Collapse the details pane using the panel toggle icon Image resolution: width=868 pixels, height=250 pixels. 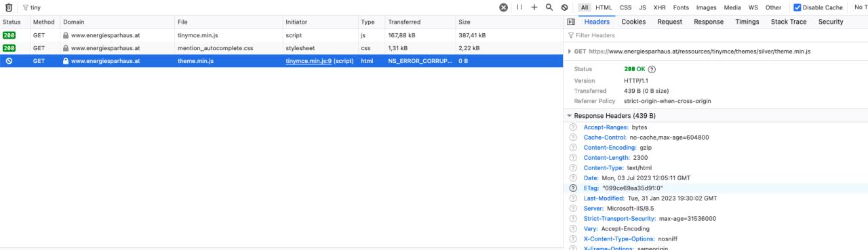pos(571,22)
